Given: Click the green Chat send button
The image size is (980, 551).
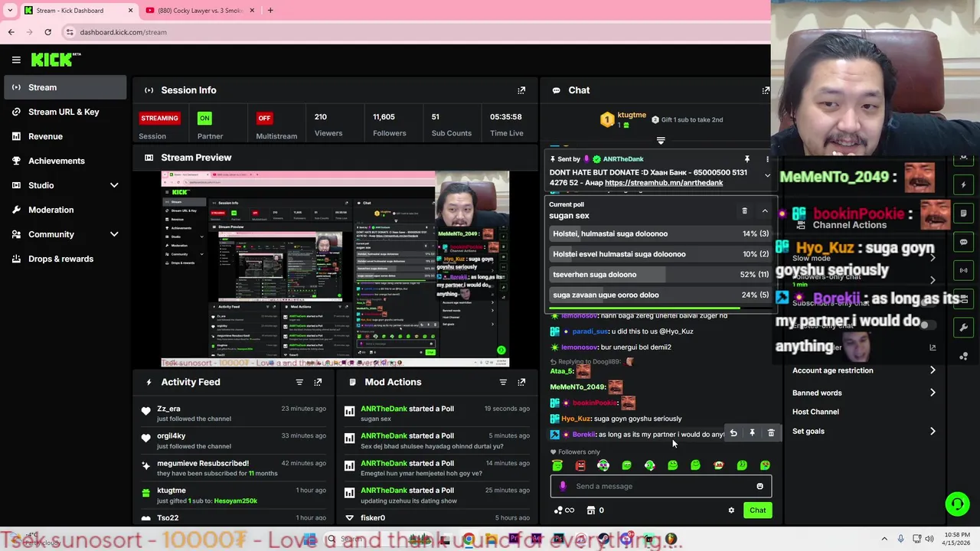Looking at the screenshot, I should 757,510.
